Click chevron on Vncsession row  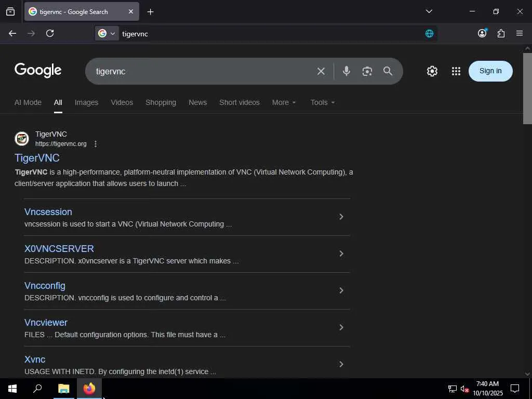341,217
